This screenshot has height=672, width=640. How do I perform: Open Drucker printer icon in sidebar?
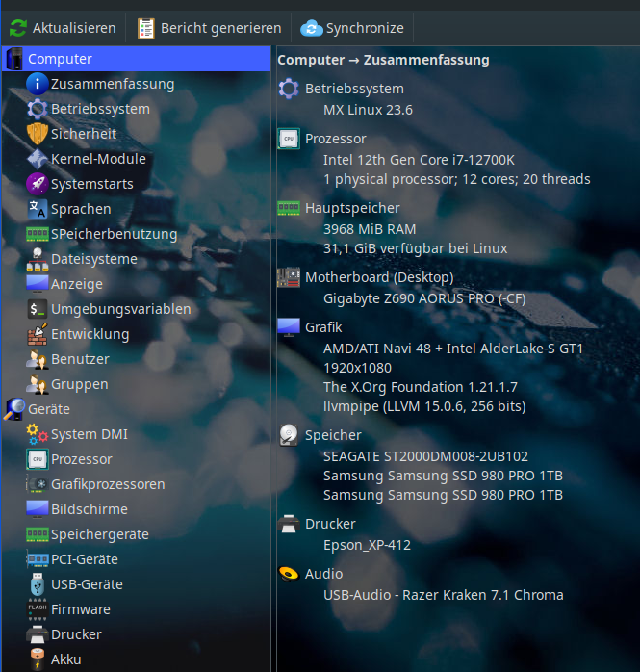point(38,634)
